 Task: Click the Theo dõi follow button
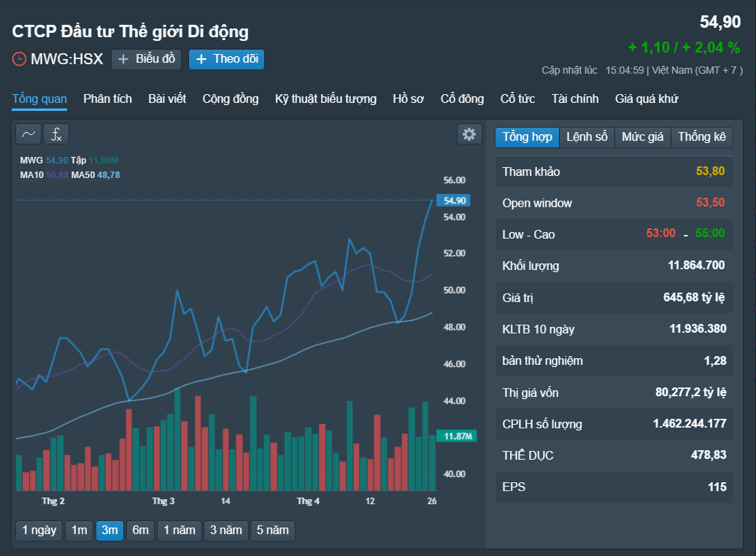tap(227, 59)
